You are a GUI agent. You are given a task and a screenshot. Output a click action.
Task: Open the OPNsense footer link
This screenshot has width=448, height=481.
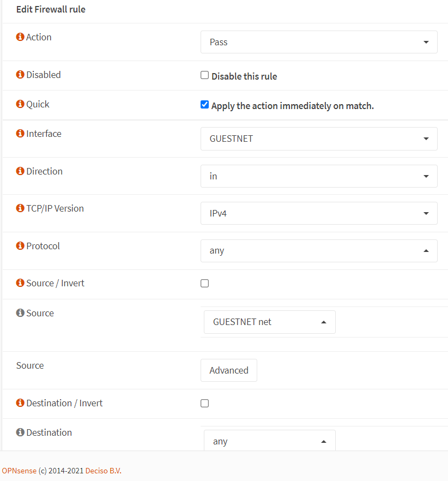pyautogui.click(x=19, y=470)
